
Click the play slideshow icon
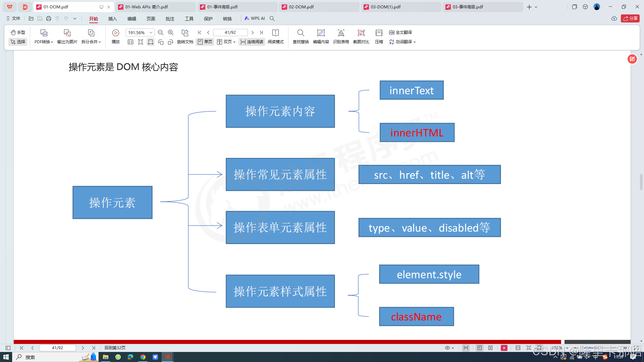[115, 33]
